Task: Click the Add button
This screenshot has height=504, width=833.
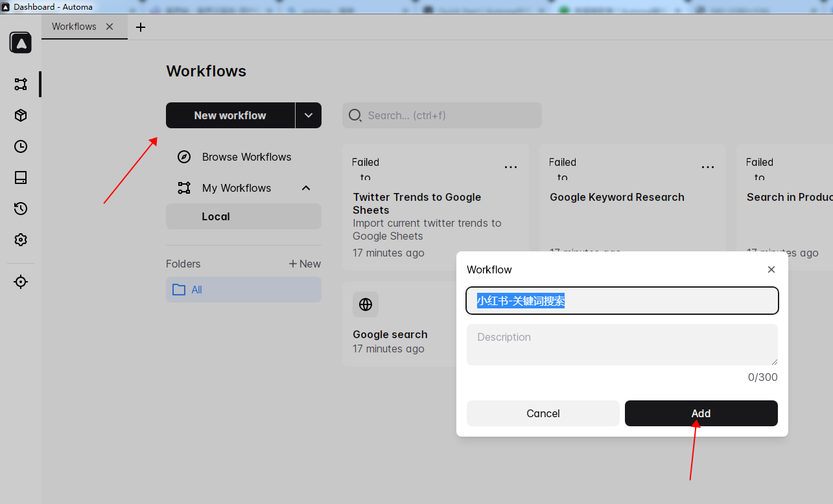Action: (x=701, y=413)
